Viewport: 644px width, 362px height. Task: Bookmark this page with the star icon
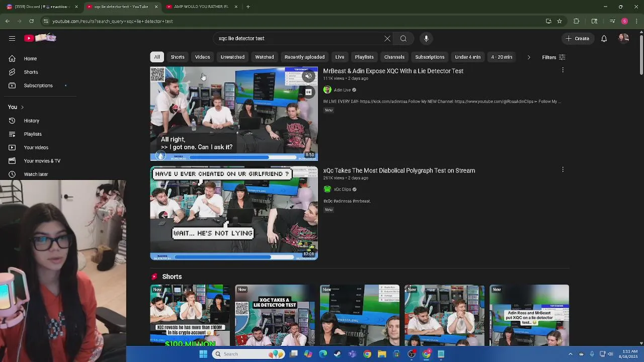559,21
